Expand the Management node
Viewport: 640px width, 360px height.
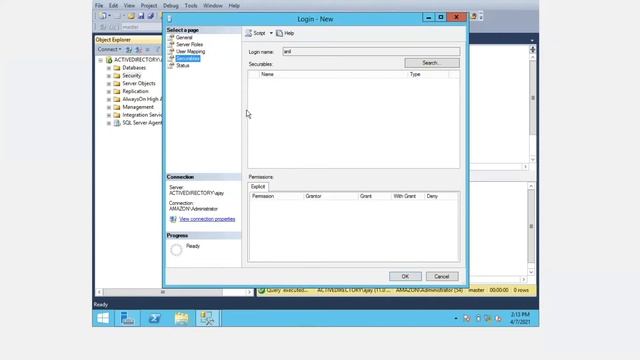coord(109,107)
